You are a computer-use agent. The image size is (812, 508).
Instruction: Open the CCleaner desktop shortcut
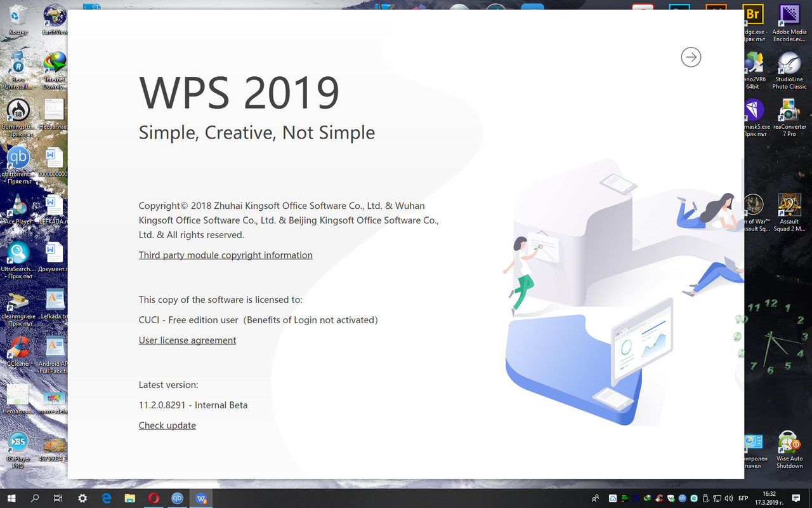pos(18,351)
